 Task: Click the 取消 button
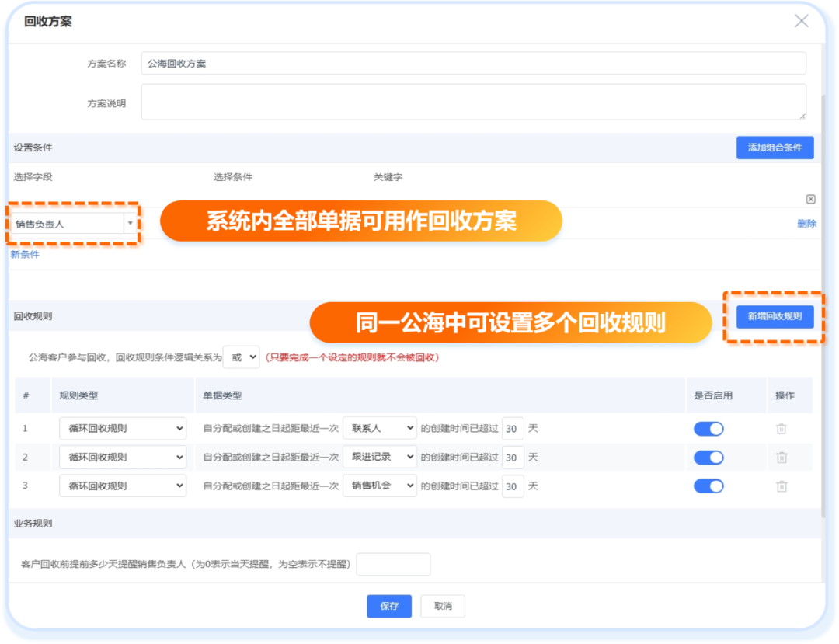(442, 606)
